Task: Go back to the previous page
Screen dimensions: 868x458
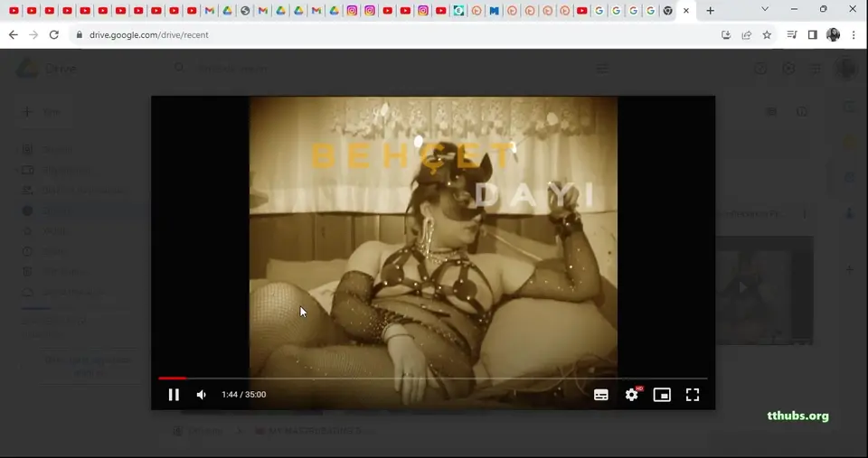Action: click(14, 35)
